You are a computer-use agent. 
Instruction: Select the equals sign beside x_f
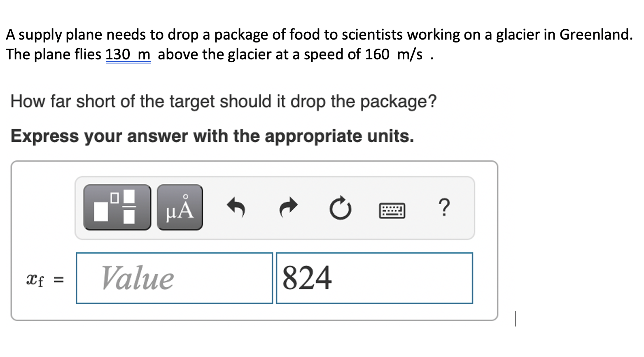(x=59, y=280)
